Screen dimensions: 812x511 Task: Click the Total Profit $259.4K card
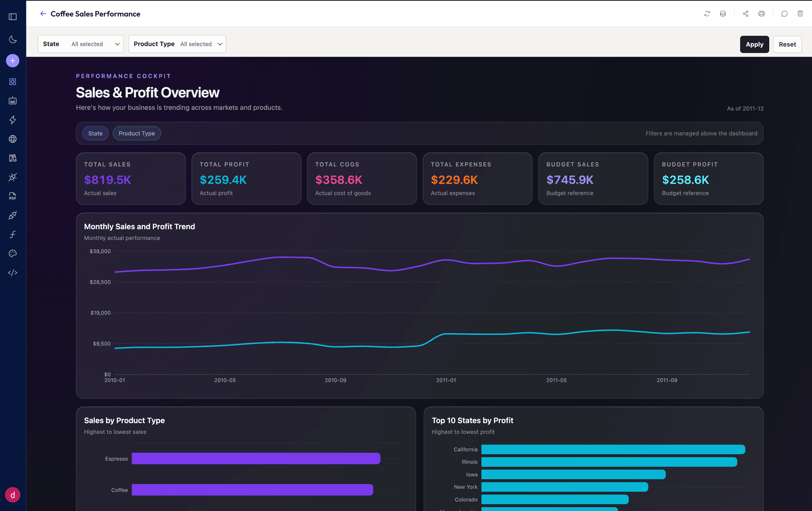point(246,179)
